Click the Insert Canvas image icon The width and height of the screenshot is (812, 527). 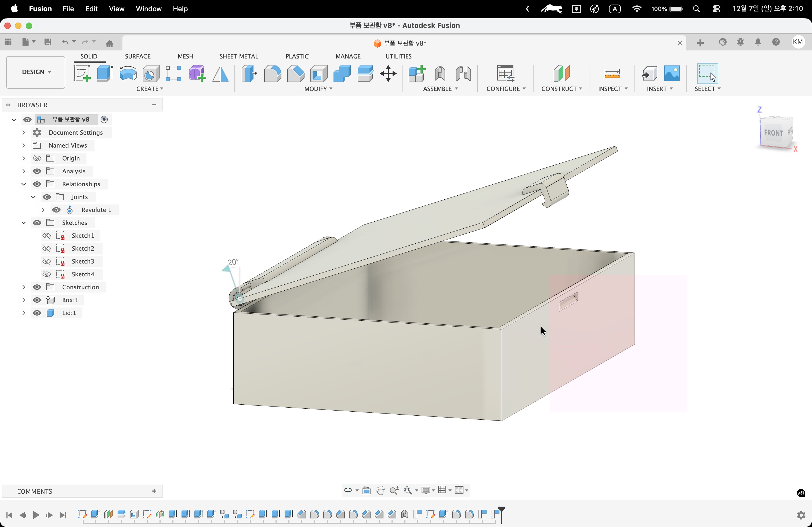672,73
